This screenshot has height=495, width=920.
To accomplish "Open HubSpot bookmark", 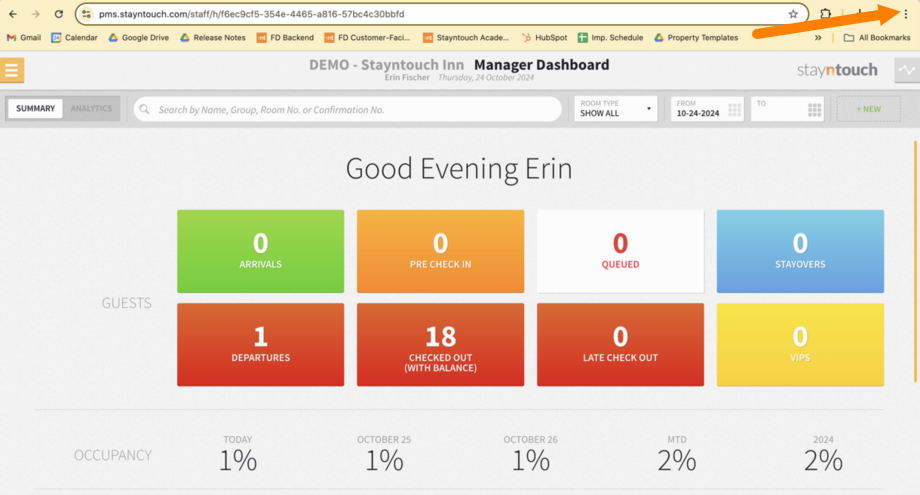I will pos(544,38).
